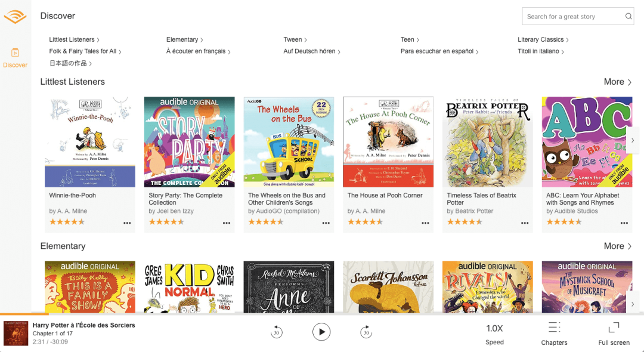Expand More for Littlest Listeners section
Viewport: 644px width, 352px height.
point(617,82)
